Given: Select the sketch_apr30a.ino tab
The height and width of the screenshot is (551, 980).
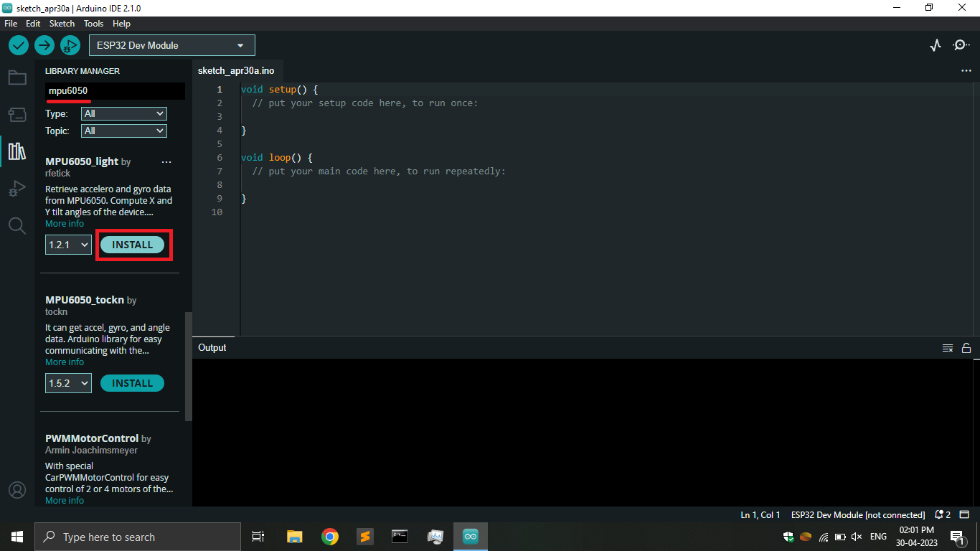Looking at the screenshot, I should 237,70.
